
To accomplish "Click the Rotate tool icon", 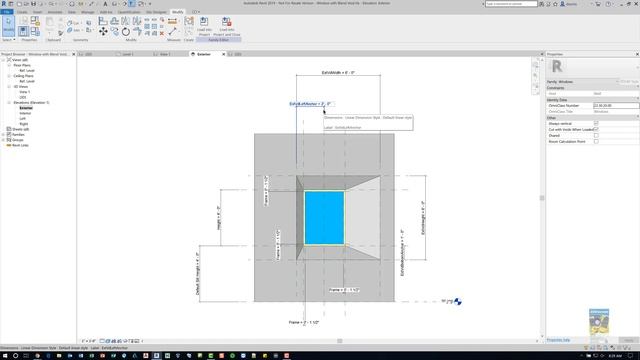I will [126, 31].
